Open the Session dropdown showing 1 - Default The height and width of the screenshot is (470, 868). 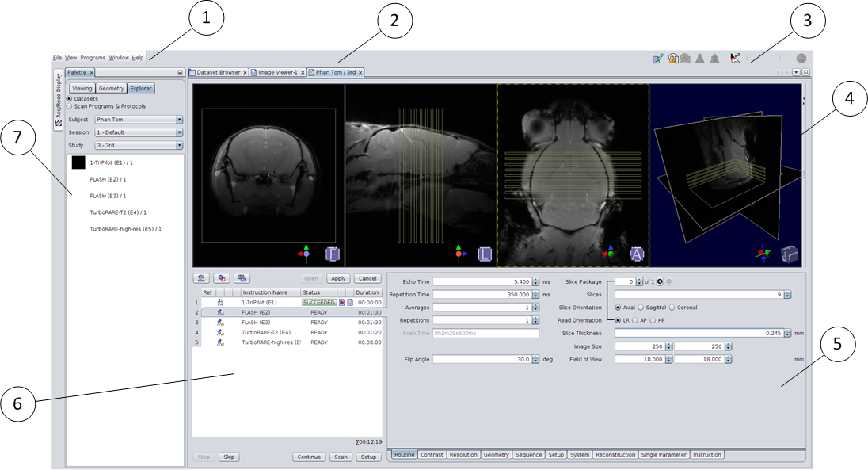(139, 132)
